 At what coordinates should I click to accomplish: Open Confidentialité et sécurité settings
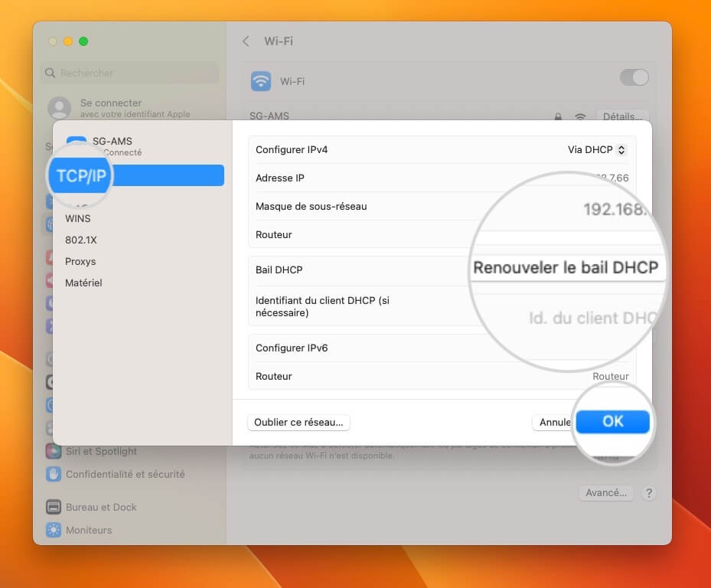[126, 474]
